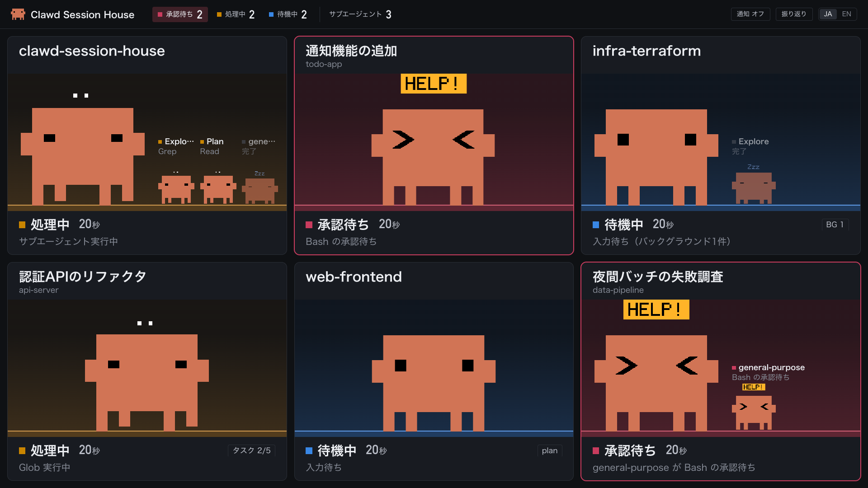The width and height of the screenshot is (868, 488).
Task: Select the general-purpose subagent small crab
Action: point(754,413)
